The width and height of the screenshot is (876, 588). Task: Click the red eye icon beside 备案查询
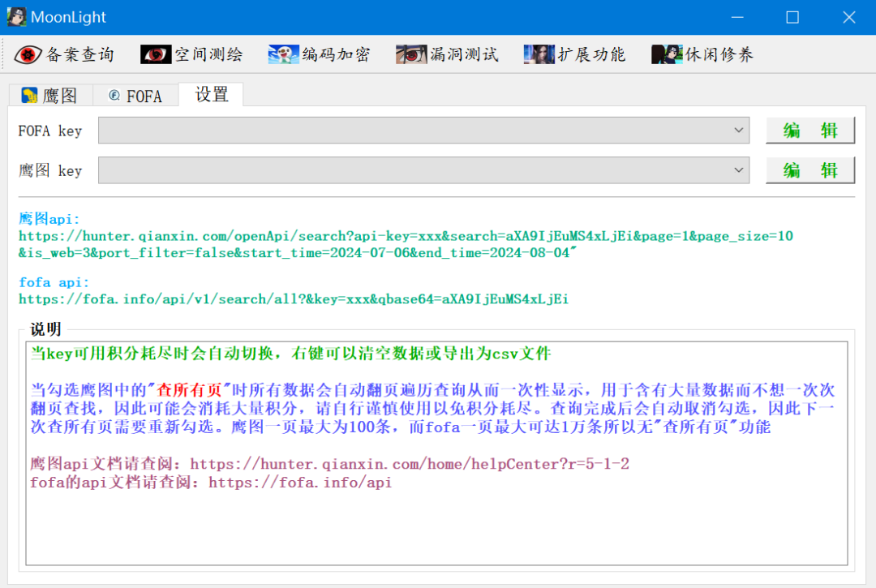pyautogui.click(x=28, y=54)
